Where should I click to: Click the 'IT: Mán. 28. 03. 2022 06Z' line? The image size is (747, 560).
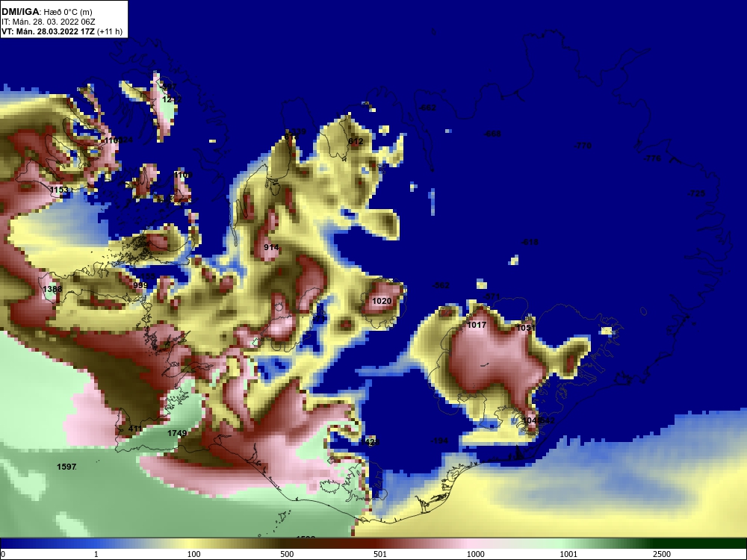tap(48, 22)
